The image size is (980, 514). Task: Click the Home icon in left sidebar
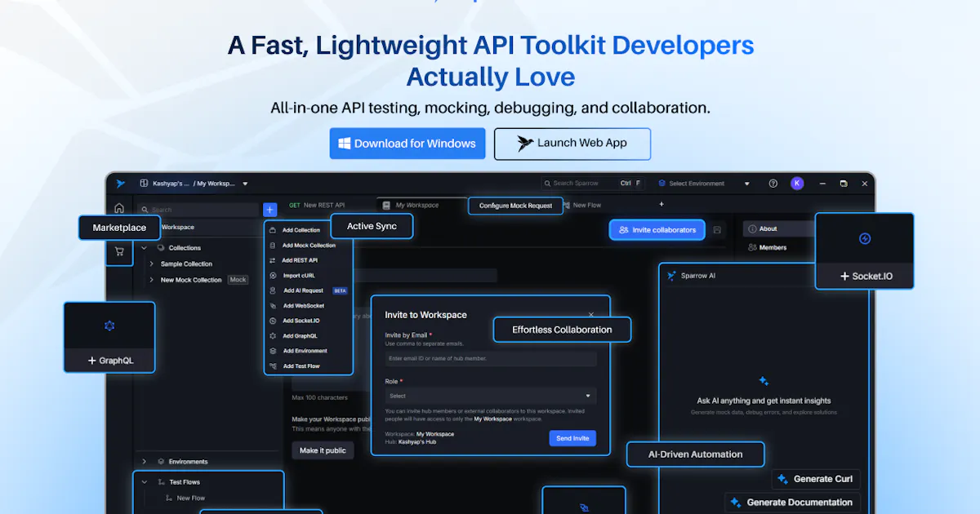coord(119,208)
